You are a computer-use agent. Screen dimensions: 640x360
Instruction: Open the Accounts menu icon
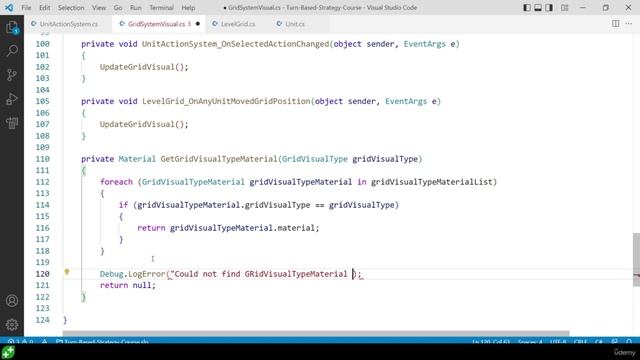[x=12, y=301]
